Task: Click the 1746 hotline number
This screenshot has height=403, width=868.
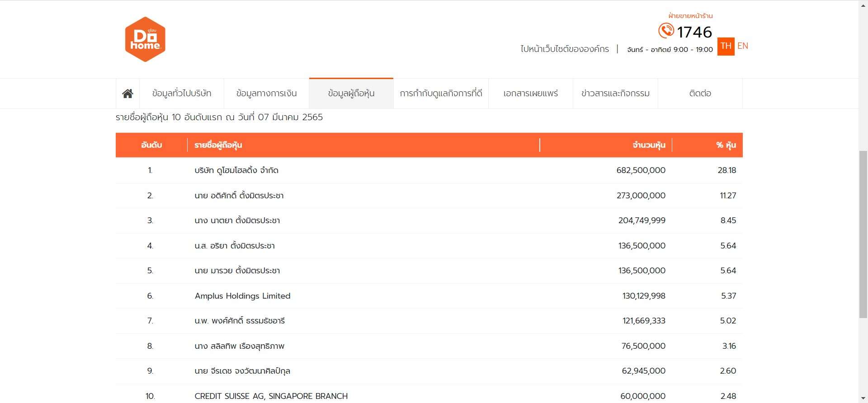Action: [694, 32]
